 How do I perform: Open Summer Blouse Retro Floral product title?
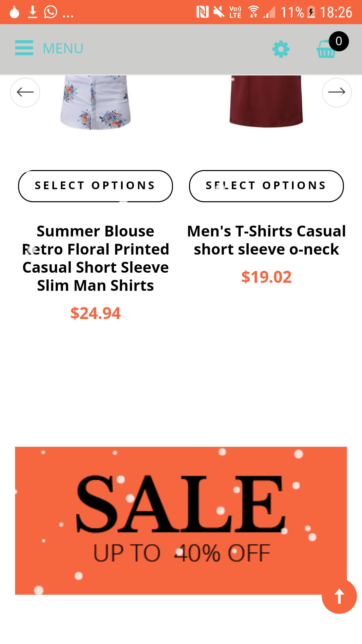click(x=96, y=258)
